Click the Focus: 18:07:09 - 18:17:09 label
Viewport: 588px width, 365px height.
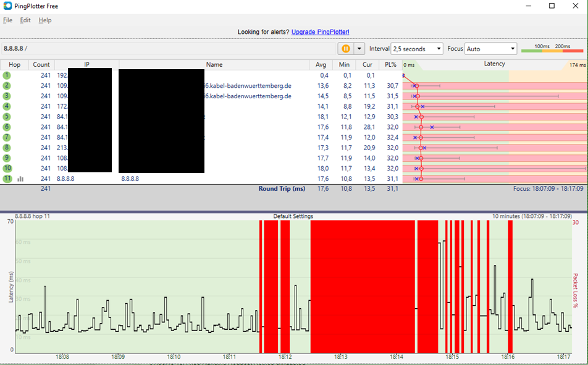click(x=548, y=189)
